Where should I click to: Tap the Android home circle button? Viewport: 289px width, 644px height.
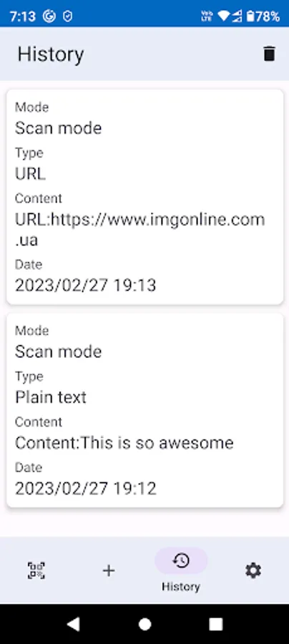tap(144, 624)
